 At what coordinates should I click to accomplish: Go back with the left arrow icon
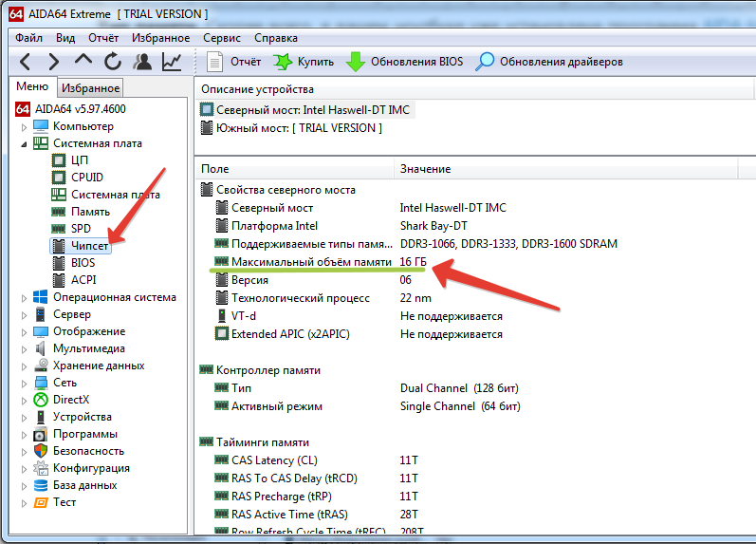coord(25,62)
